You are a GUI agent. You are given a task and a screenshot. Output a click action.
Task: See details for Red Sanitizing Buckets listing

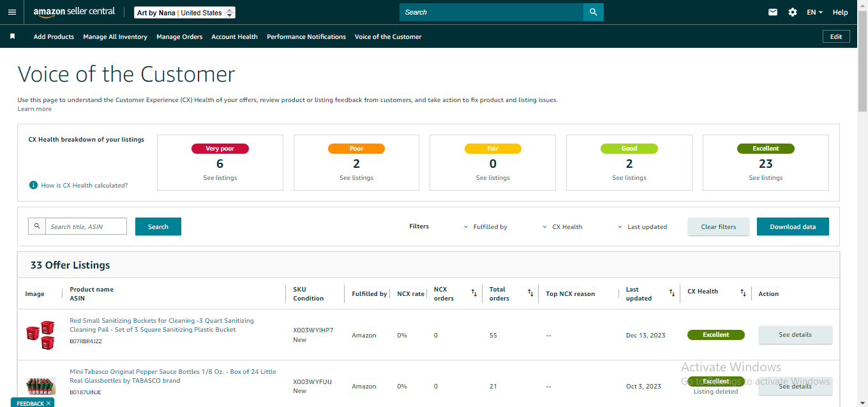(795, 334)
